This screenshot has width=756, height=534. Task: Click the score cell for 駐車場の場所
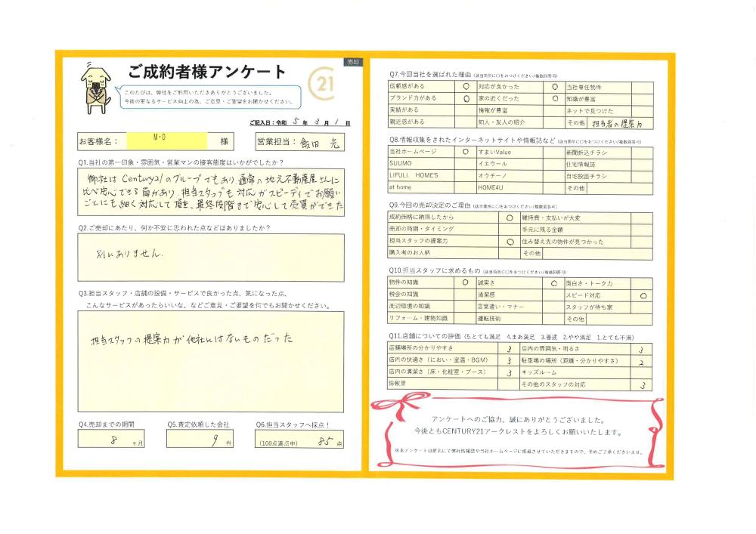[642, 361]
